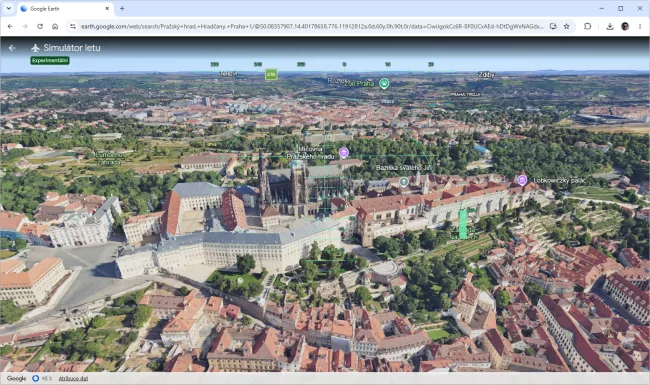Click the Zoo Praha paw pin
Image resolution: width=650 pixels, height=385 pixels.
click(x=384, y=84)
